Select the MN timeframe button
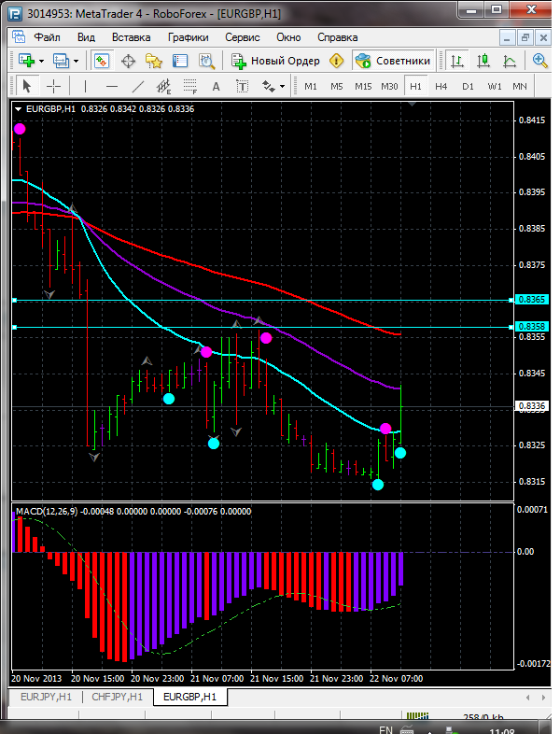 coord(520,86)
